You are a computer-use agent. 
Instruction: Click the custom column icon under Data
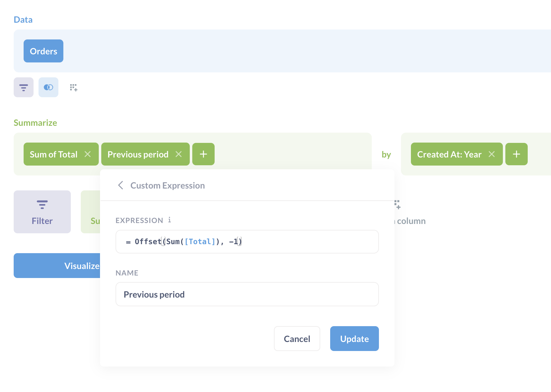[74, 88]
